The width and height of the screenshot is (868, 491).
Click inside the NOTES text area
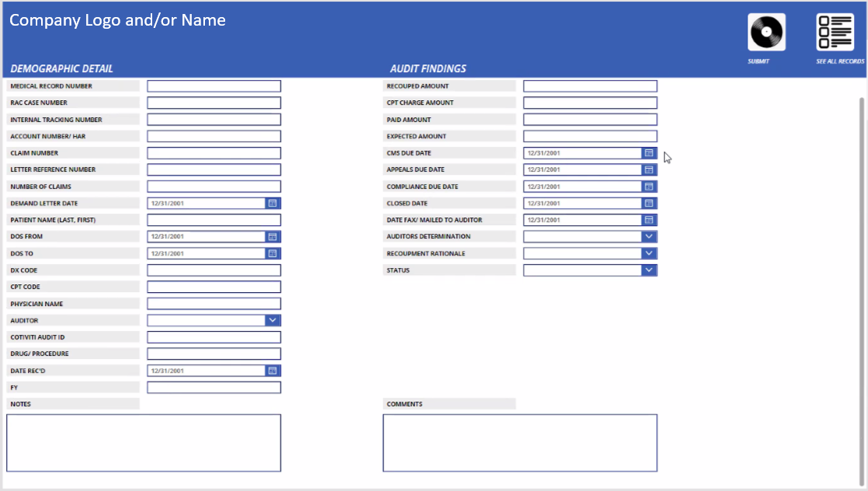click(144, 443)
